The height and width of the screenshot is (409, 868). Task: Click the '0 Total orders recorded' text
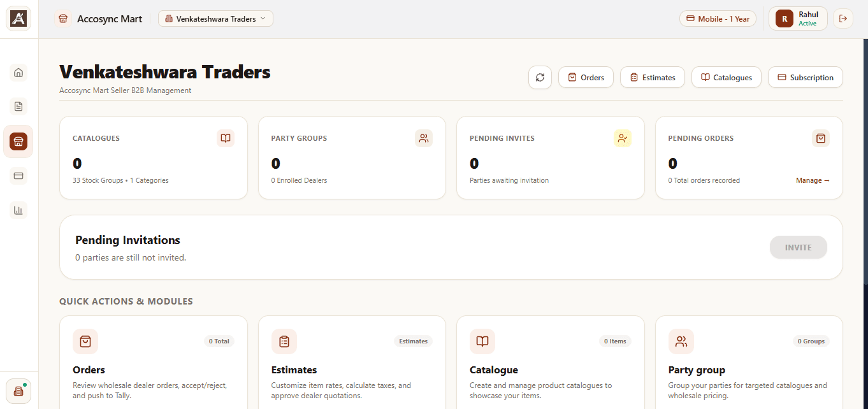click(x=704, y=181)
